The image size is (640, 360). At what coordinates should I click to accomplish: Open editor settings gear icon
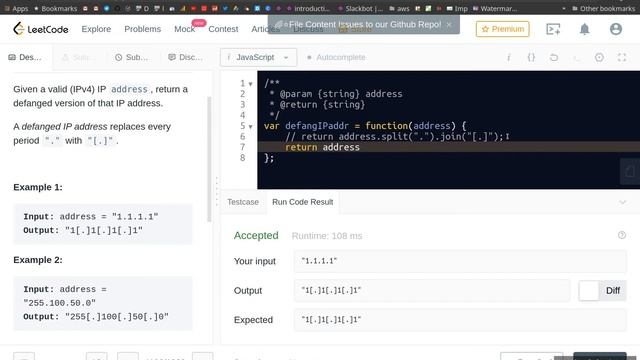click(x=599, y=58)
